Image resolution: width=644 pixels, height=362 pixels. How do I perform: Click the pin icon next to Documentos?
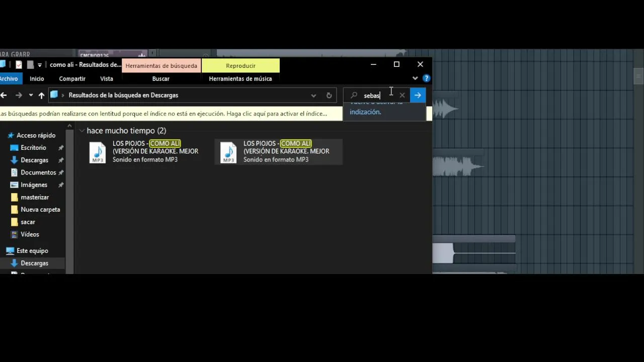point(61,172)
